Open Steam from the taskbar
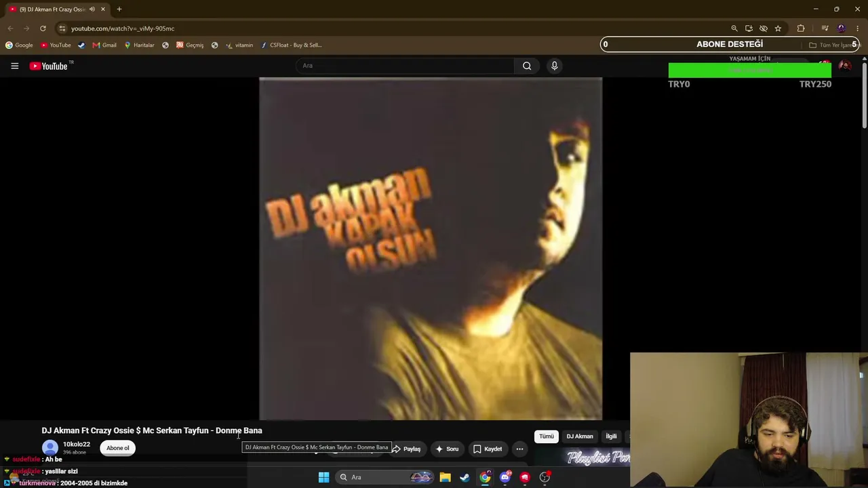This screenshot has width=868, height=488. pyautogui.click(x=465, y=477)
